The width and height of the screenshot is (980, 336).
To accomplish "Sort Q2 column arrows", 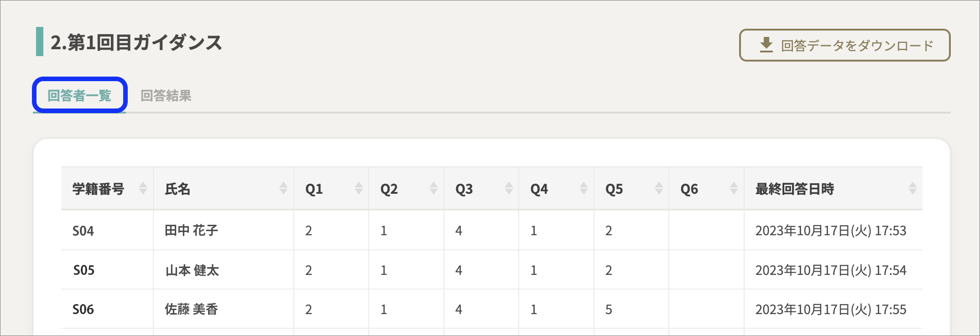I will 433,188.
